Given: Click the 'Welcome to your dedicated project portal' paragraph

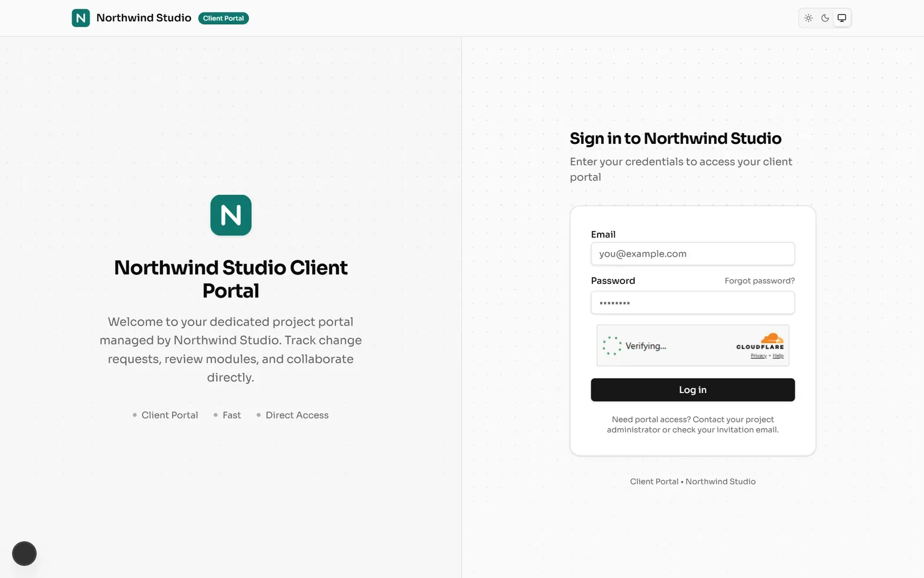Looking at the screenshot, I should (231, 350).
